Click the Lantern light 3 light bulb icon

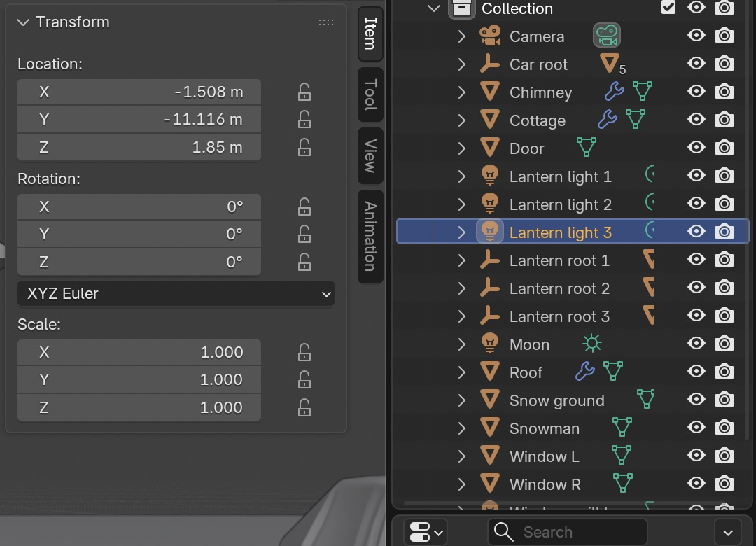pos(490,232)
